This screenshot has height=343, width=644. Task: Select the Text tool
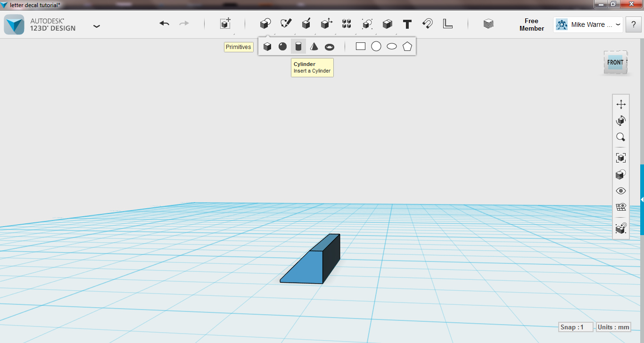click(407, 24)
